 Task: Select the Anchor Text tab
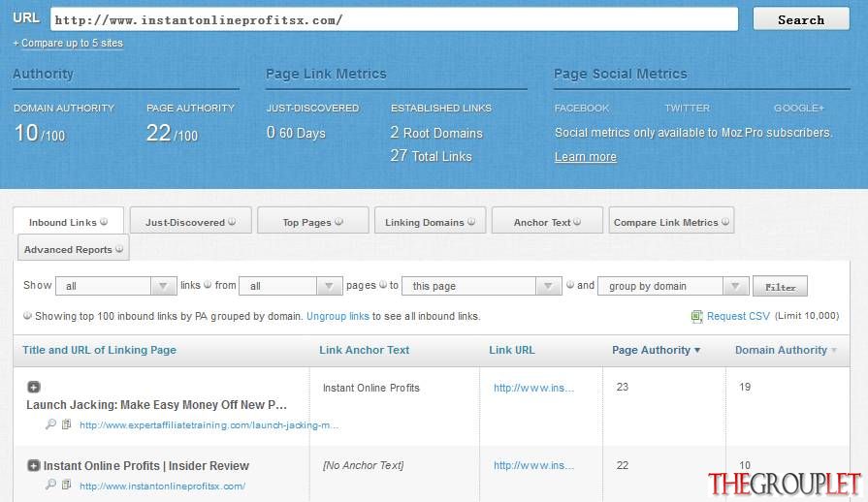point(547,222)
